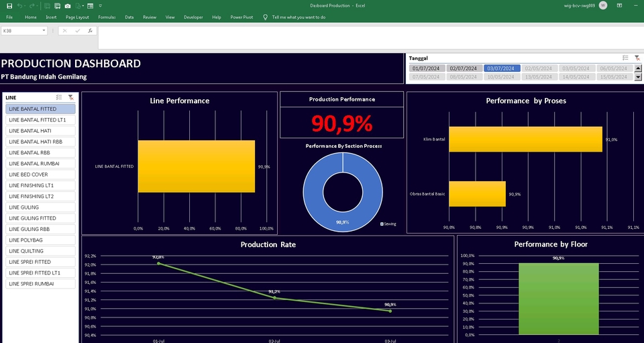Open Ribbon Display Options icon
This screenshot has width=644, height=343.
coord(619,5)
